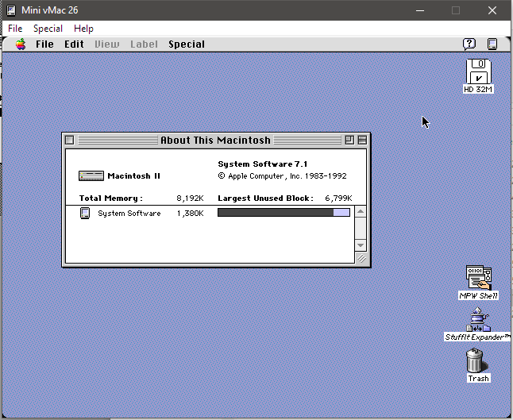
Task: Open the Balloon Help menu icon
Action: [x=469, y=44]
